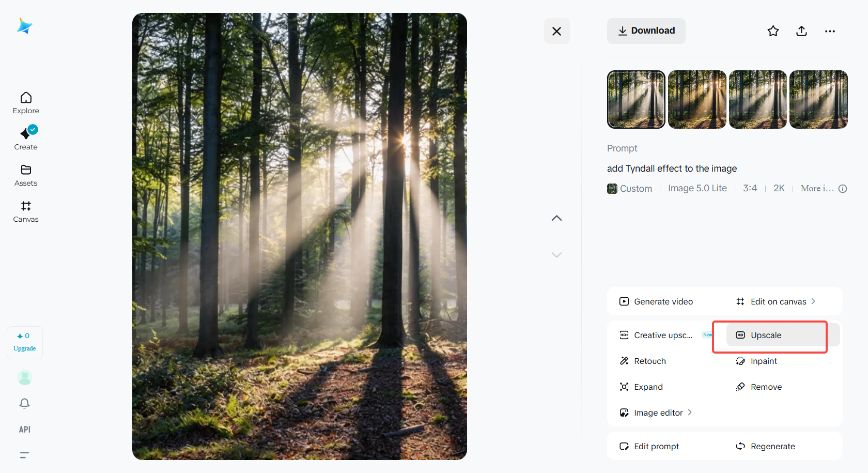868x473 pixels.
Task: Select the Expand tool
Action: [x=641, y=387]
